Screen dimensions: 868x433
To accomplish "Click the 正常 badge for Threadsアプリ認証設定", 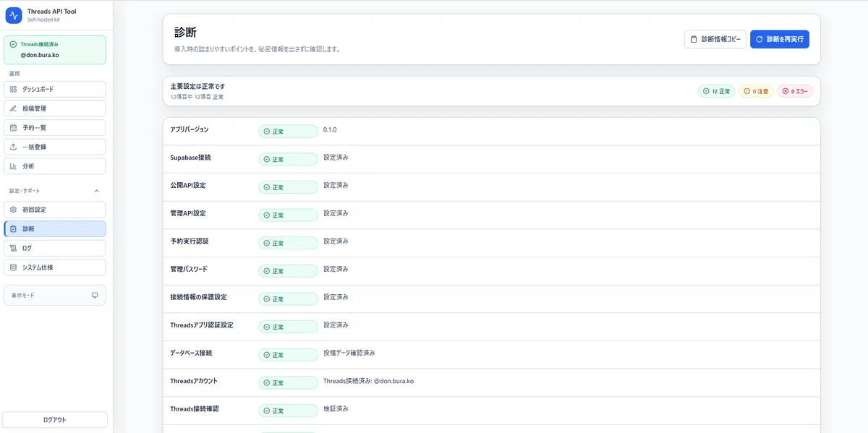I will (288, 327).
